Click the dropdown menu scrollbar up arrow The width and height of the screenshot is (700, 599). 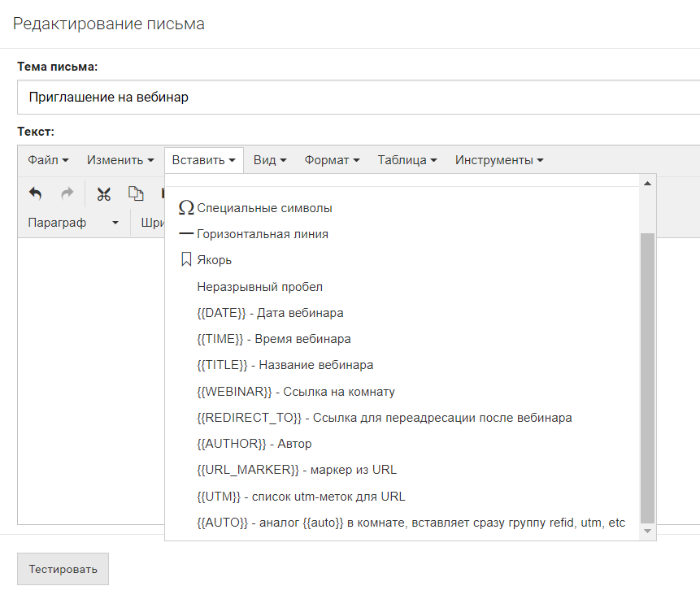tap(647, 183)
